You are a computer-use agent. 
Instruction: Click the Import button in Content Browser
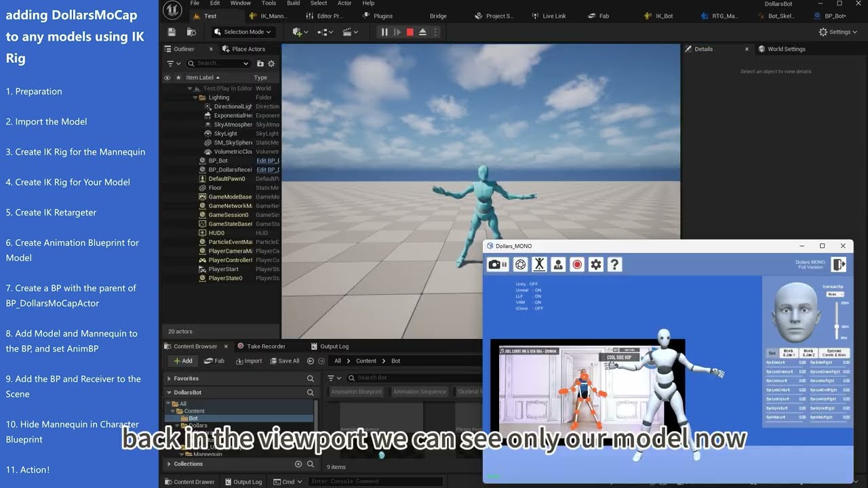coord(248,361)
